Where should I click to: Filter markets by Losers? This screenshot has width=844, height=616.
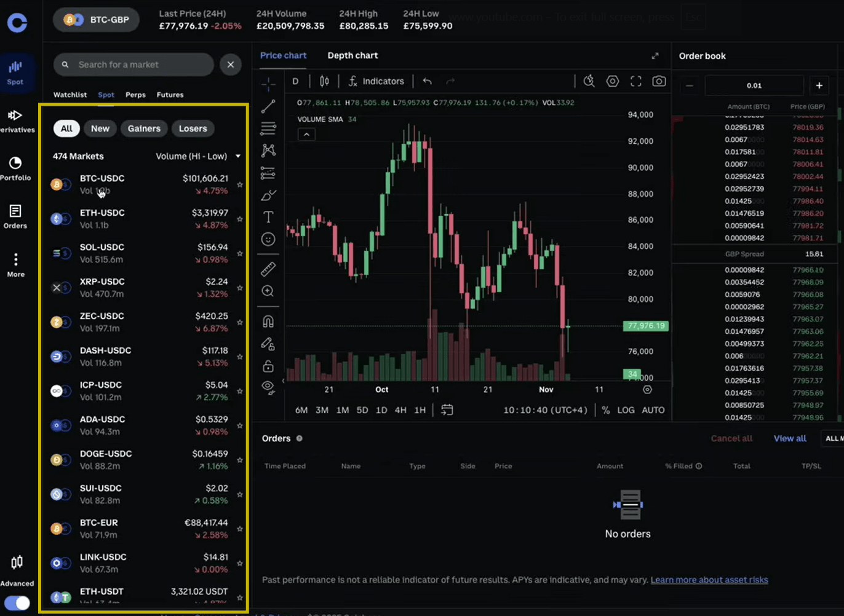(193, 128)
